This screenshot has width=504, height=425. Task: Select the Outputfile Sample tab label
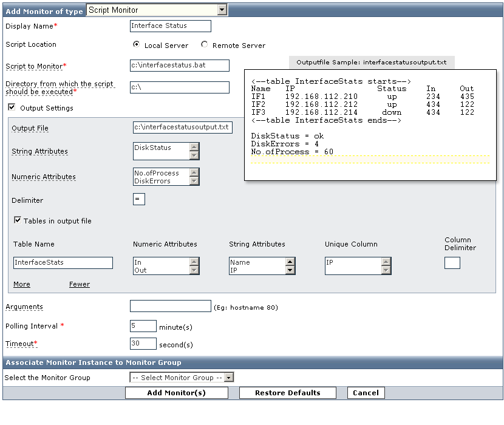[x=371, y=62]
